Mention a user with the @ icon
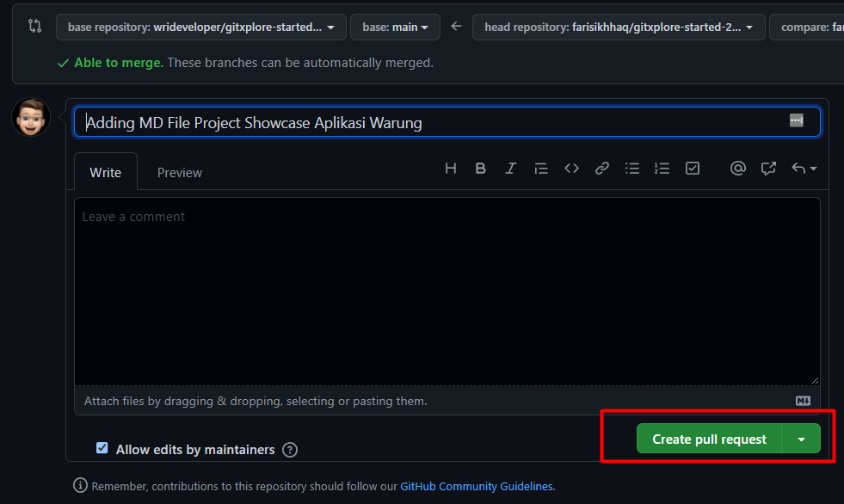844x504 pixels. (738, 169)
